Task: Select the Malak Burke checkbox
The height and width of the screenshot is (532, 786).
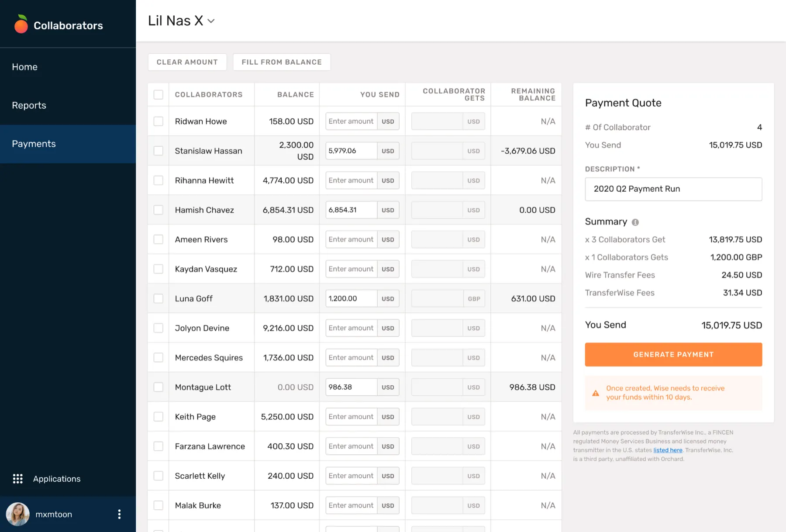Action: click(159, 505)
